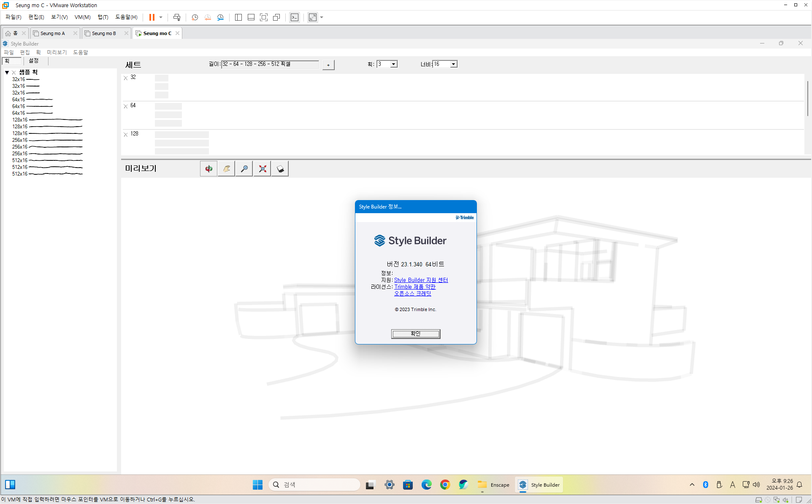Open the 너비 width dropdown
812x504 pixels.
(453, 64)
